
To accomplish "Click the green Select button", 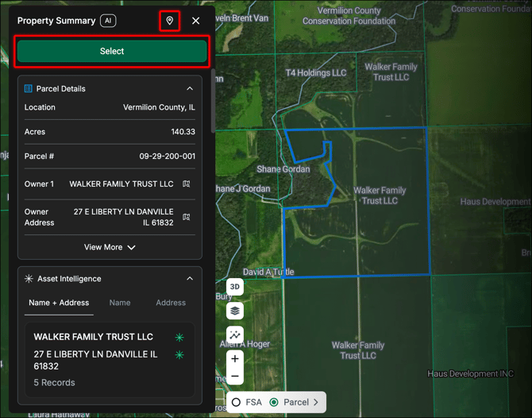I will (x=112, y=51).
